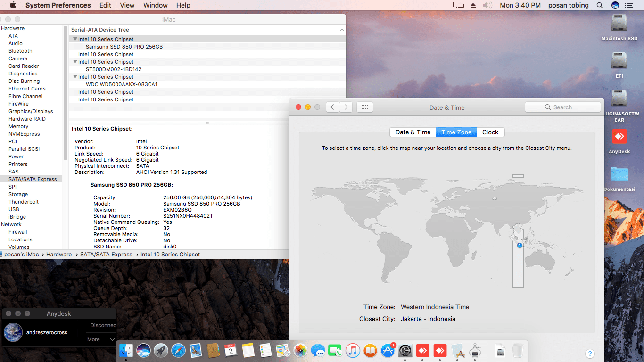Open Finder from the Dock

pyautogui.click(x=126, y=350)
